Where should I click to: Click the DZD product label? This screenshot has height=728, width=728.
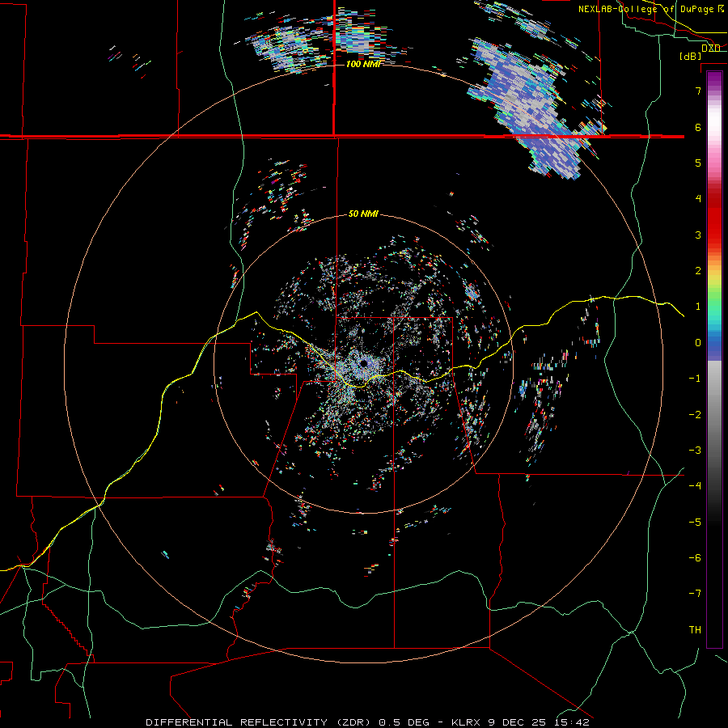pyautogui.click(x=711, y=49)
